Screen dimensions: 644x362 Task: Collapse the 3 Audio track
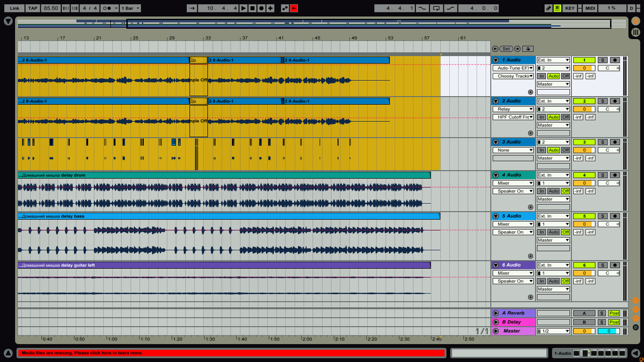tap(496, 142)
